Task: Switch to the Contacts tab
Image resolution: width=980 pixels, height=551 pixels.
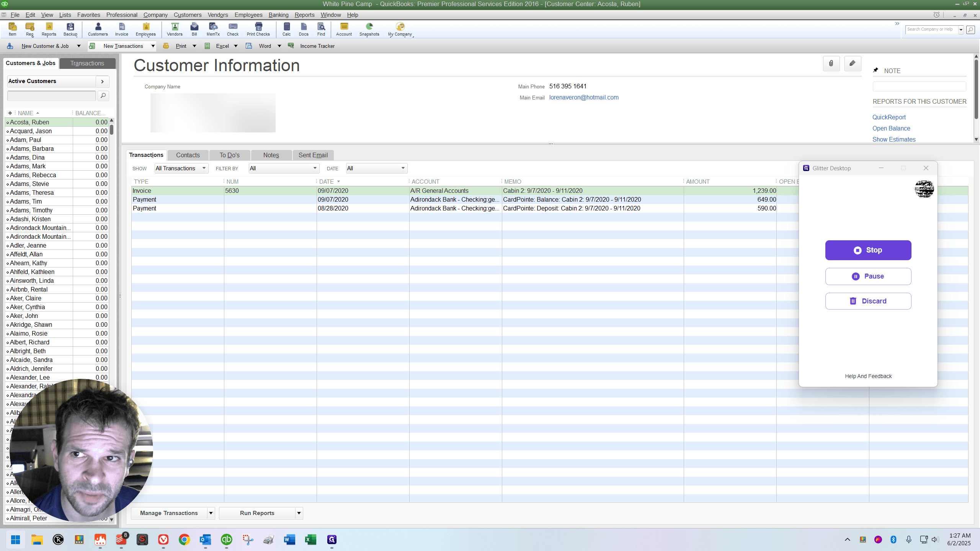Action: [188, 155]
